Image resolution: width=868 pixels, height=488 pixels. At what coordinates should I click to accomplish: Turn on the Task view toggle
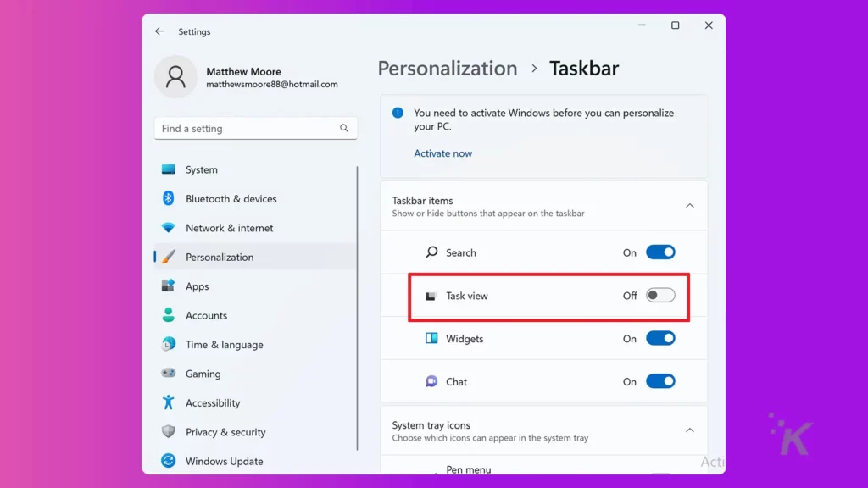(x=660, y=296)
